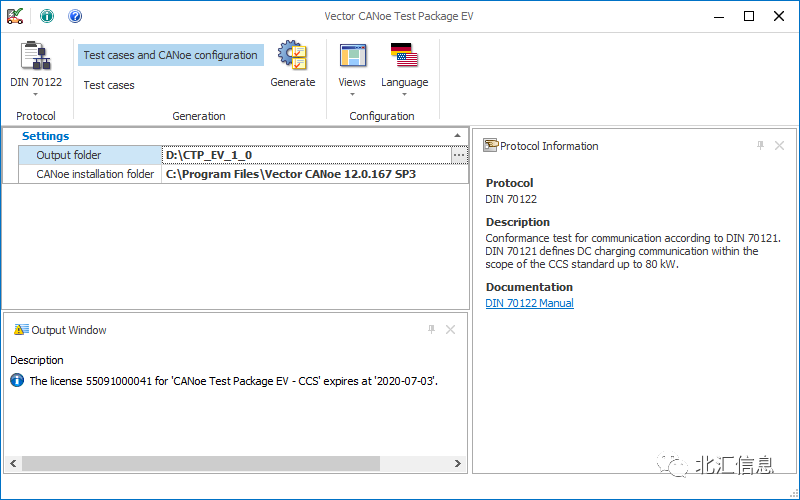Click the Settings section header
Viewport: 800px width, 500px height.
pos(45,136)
